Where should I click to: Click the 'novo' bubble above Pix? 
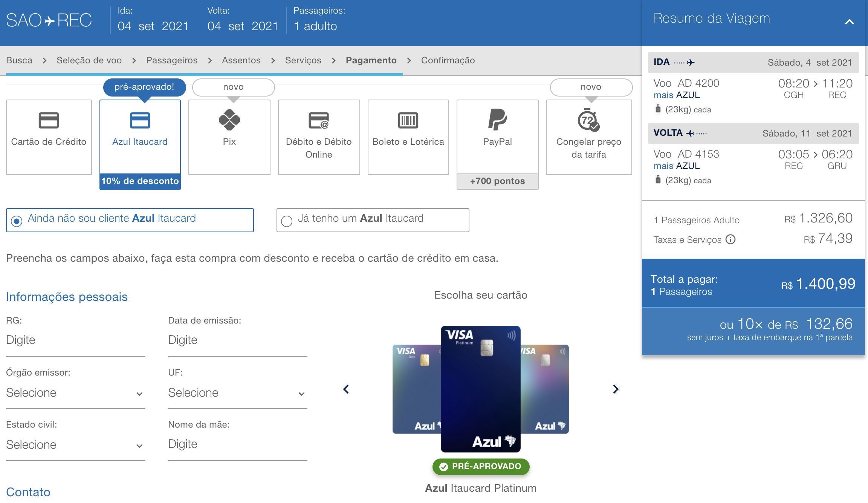click(x=233, y=87)
